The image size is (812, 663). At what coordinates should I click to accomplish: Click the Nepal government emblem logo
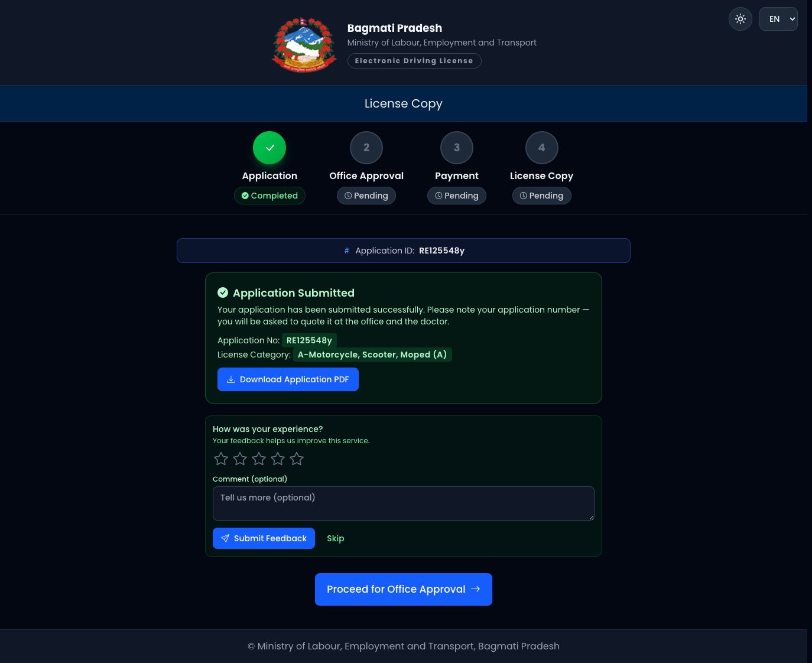click(304, 44)
